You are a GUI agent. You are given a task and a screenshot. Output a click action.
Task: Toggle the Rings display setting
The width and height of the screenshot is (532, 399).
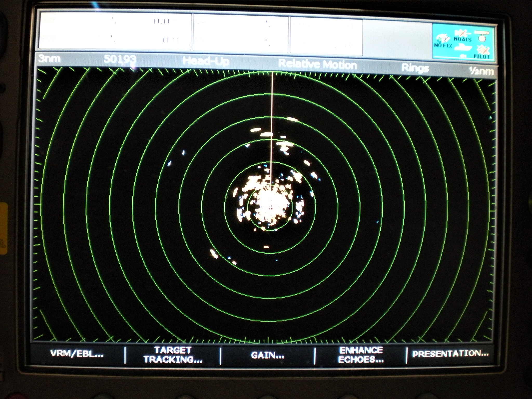point(415,68)
